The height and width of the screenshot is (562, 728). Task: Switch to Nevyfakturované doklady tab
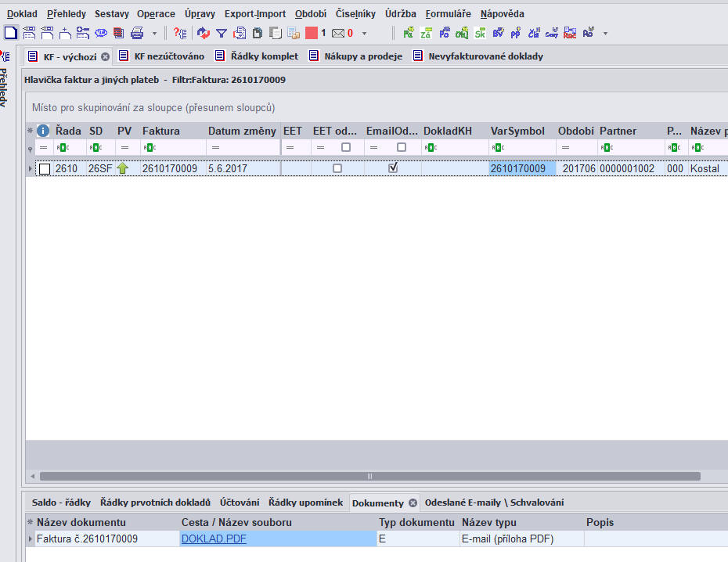pyautogui.click(x=478, y=56)
